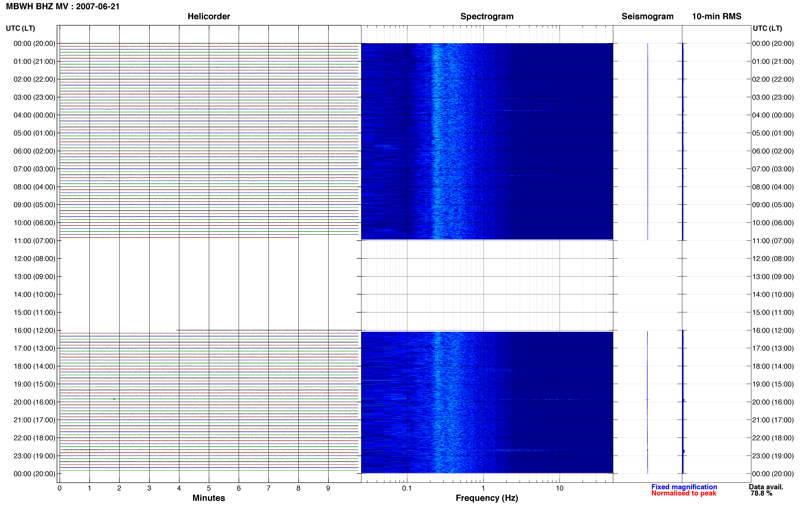Click the 'Frequency (Hz)' x-axis label
The height and width of the screenshot is (508, 812).
click(487, 498)
